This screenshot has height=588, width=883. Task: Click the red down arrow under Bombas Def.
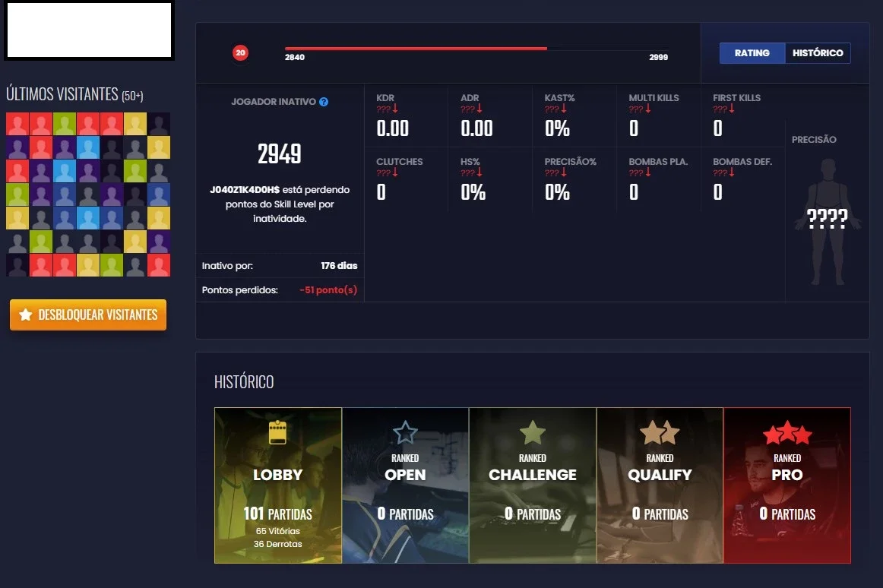tap(732, 172)
